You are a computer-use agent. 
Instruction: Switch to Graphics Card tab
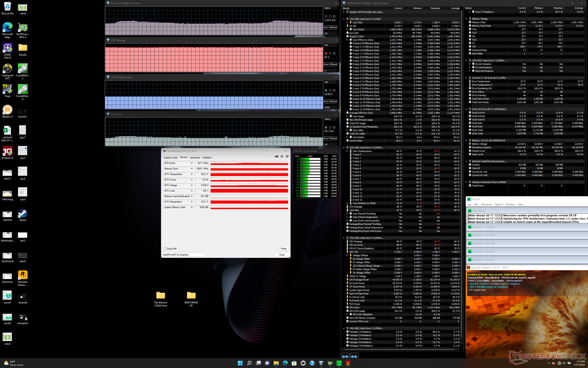pos(170,158)
